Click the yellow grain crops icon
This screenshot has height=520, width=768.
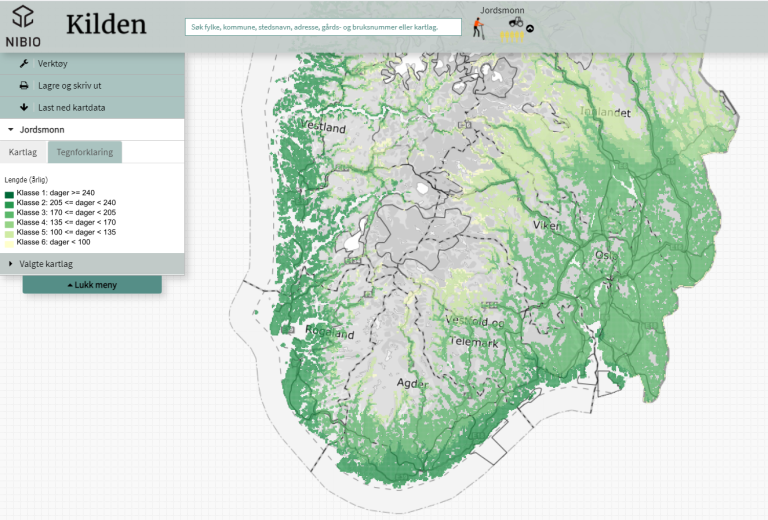512,37
